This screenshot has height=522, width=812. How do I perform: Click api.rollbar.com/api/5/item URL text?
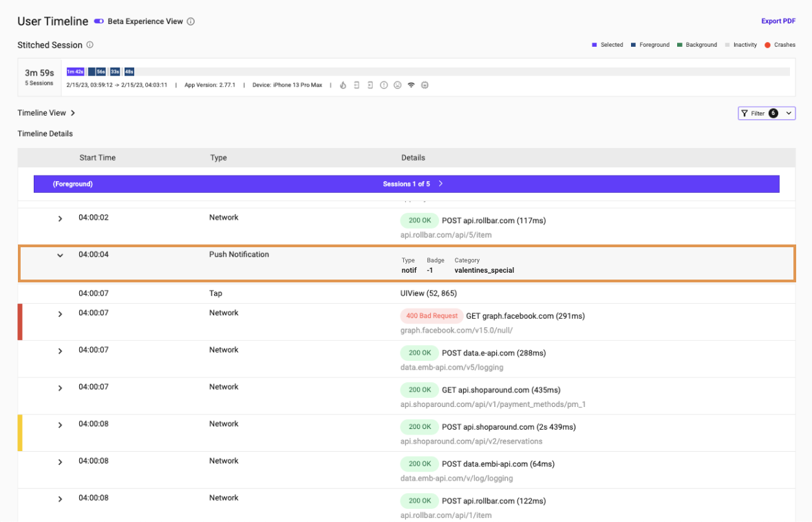[446, 235]
